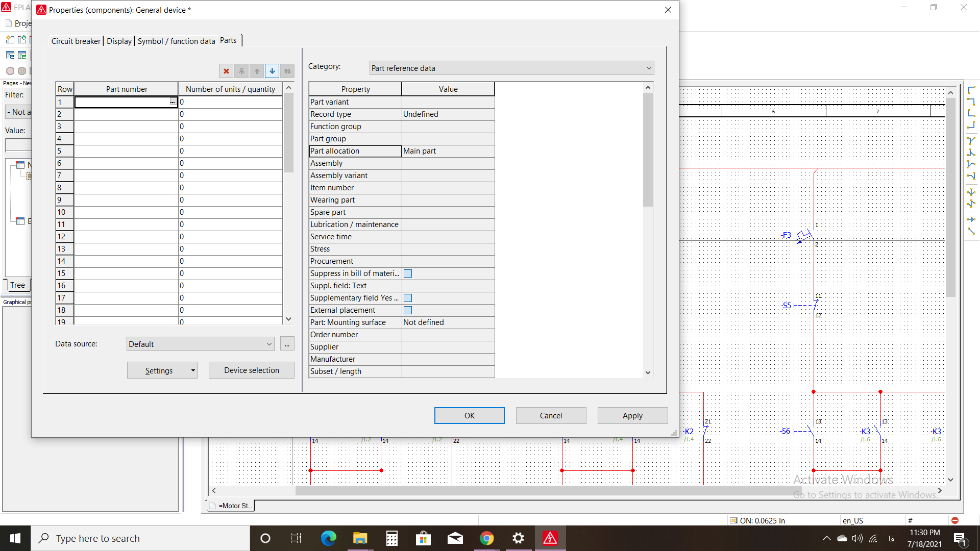Screen dimensions: 980x551
Task: Delete the selected part row with the red X
Action: point(226,71)
